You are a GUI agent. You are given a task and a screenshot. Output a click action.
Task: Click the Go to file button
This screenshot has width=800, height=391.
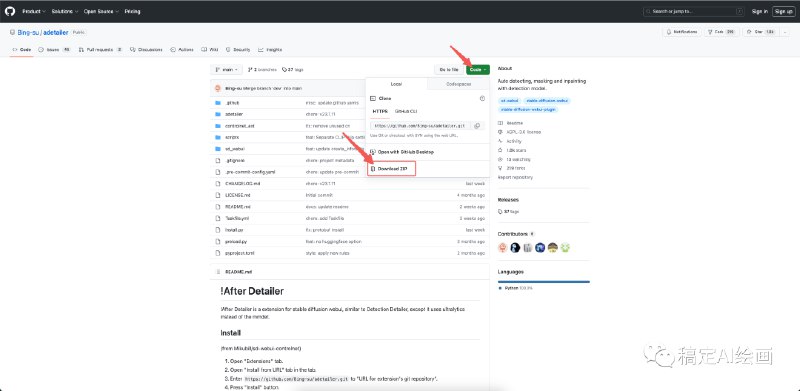click(449, 69)
